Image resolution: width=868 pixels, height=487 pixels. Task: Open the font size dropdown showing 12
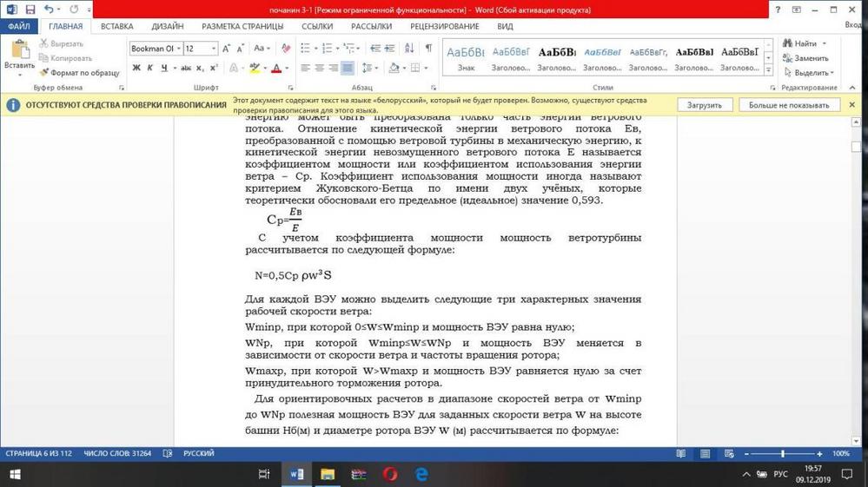(214, 49)
